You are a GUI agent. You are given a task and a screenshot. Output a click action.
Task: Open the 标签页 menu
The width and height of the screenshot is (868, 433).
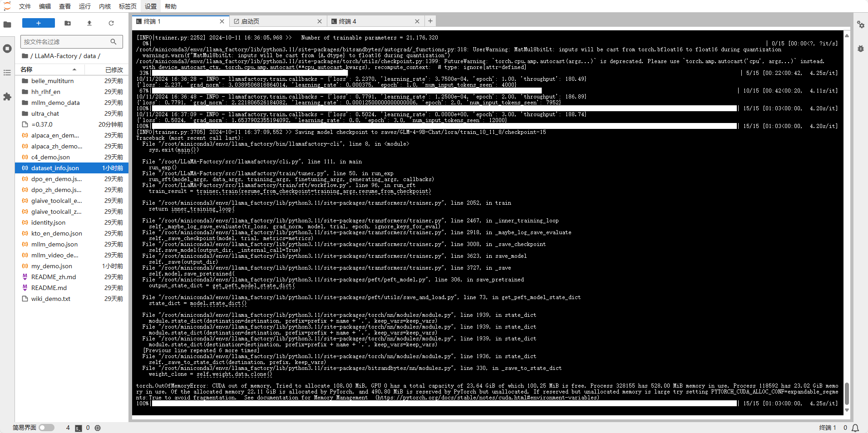128,6
